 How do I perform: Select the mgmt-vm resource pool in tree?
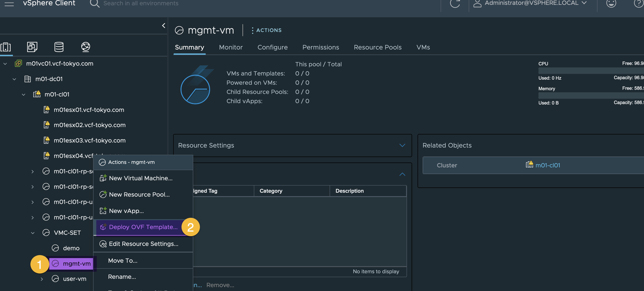76,264
